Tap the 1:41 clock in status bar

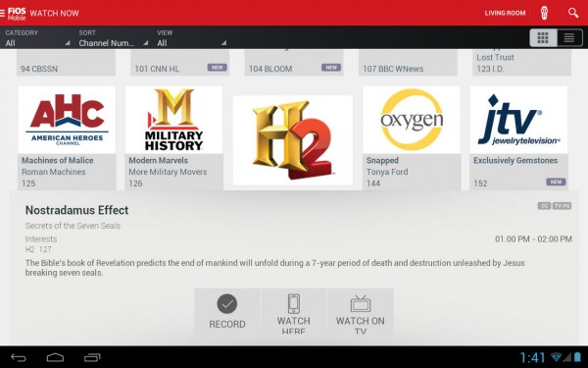(x=532, y=357)
